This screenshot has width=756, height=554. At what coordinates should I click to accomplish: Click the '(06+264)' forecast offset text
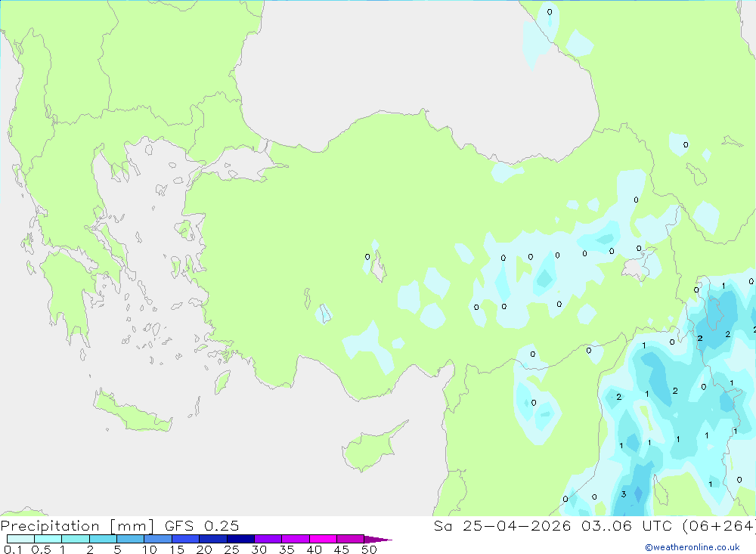[718, 526]
